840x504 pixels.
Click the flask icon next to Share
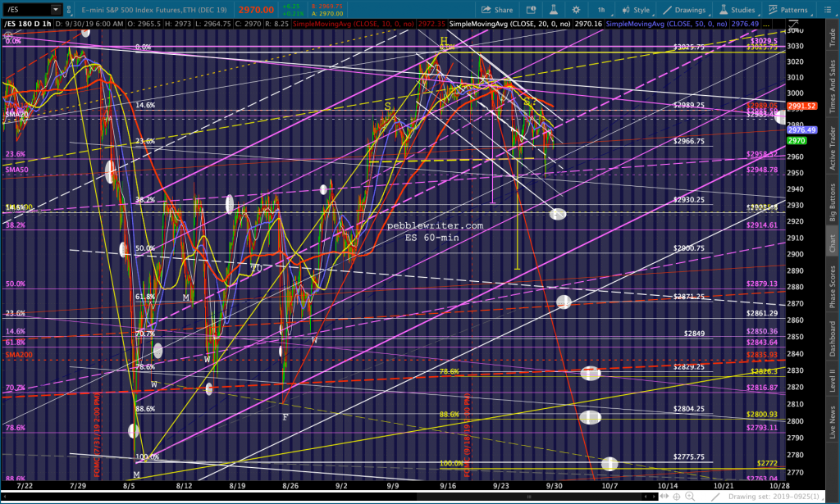pyautogui.click(x=554, y=10)
